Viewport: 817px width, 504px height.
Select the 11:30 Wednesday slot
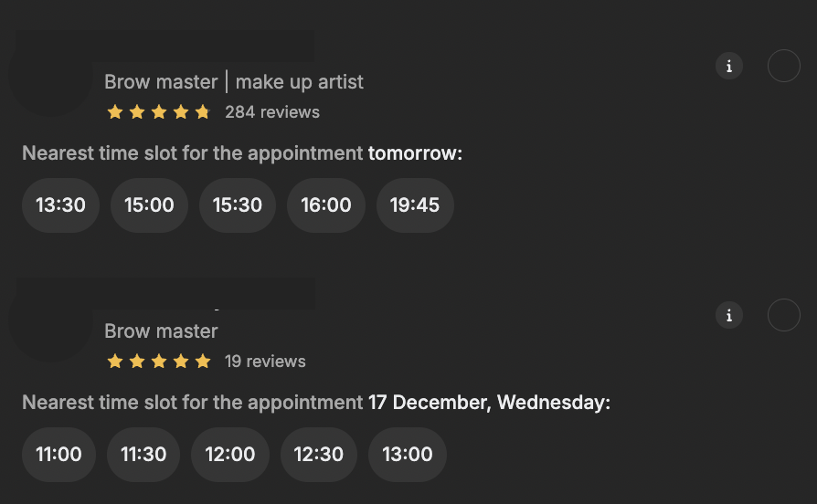(143, 455)
